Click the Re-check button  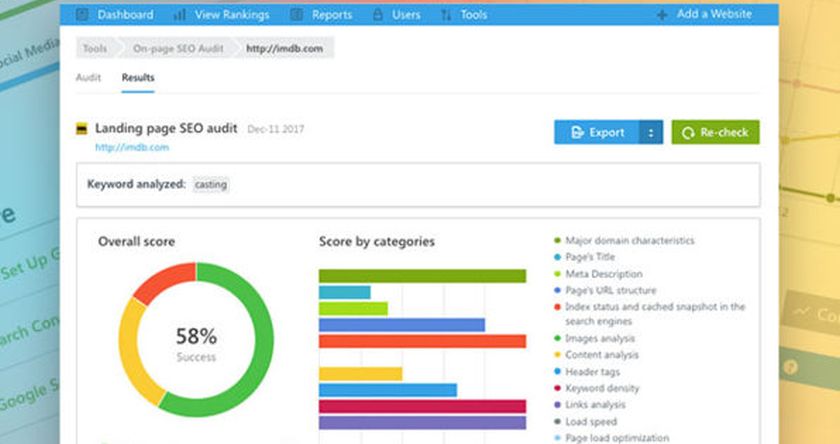coord(715,132)
